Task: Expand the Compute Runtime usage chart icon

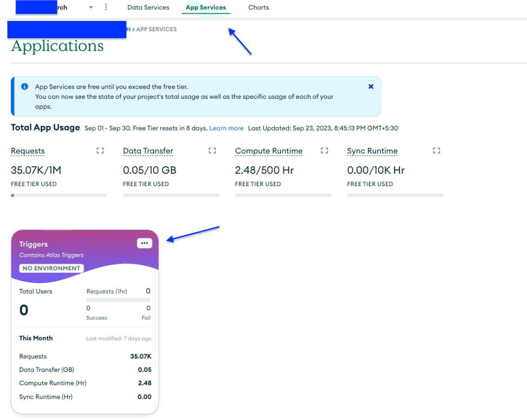Action: pyautogui.click(x=324, y=151)
